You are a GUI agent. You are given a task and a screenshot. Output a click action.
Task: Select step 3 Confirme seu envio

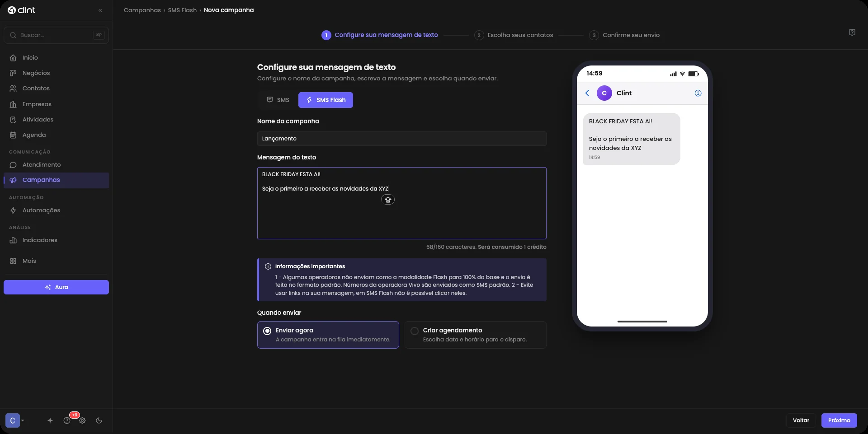click(x=624, y=35)
